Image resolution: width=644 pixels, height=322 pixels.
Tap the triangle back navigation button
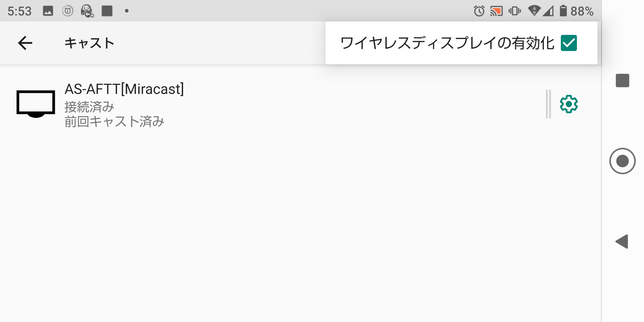(622, 241)
